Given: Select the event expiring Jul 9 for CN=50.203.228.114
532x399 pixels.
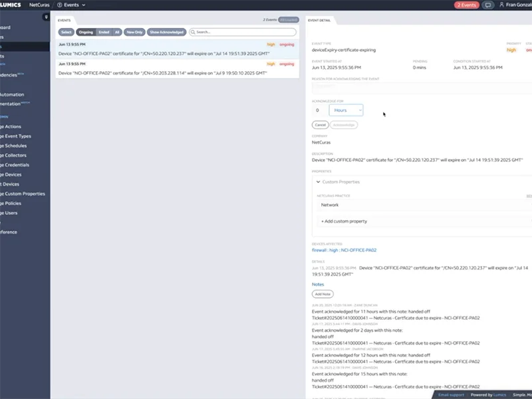Looking at the screenshot, I should (178, 69).
